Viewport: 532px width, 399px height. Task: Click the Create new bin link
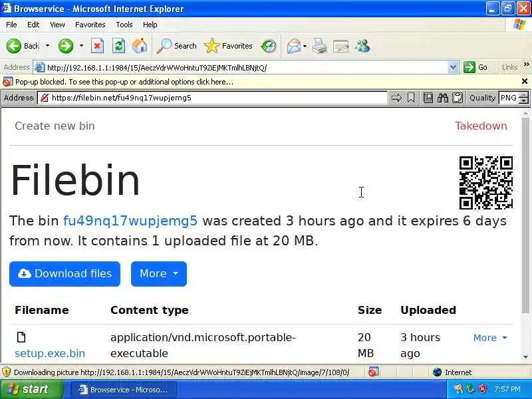(x=55, y=126)
